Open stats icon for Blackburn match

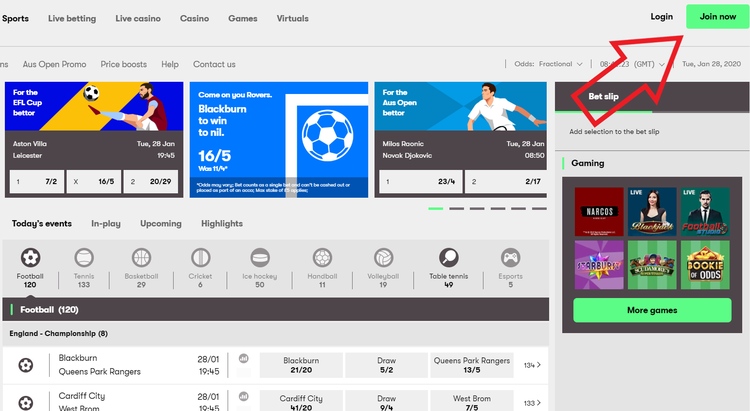pos(243,358)
